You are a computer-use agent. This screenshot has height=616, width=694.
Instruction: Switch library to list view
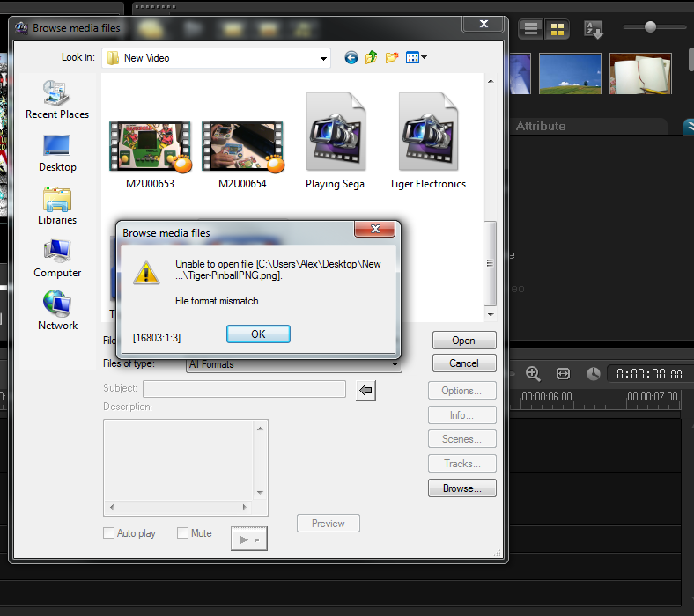tap(531, 29)
